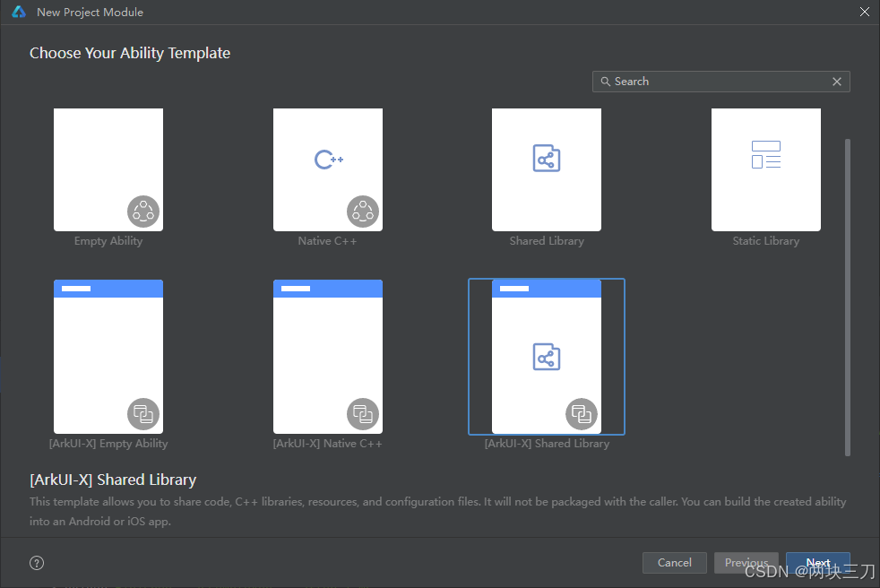
Task: Focus the Search input field
Action: click(x=721, y=82)
